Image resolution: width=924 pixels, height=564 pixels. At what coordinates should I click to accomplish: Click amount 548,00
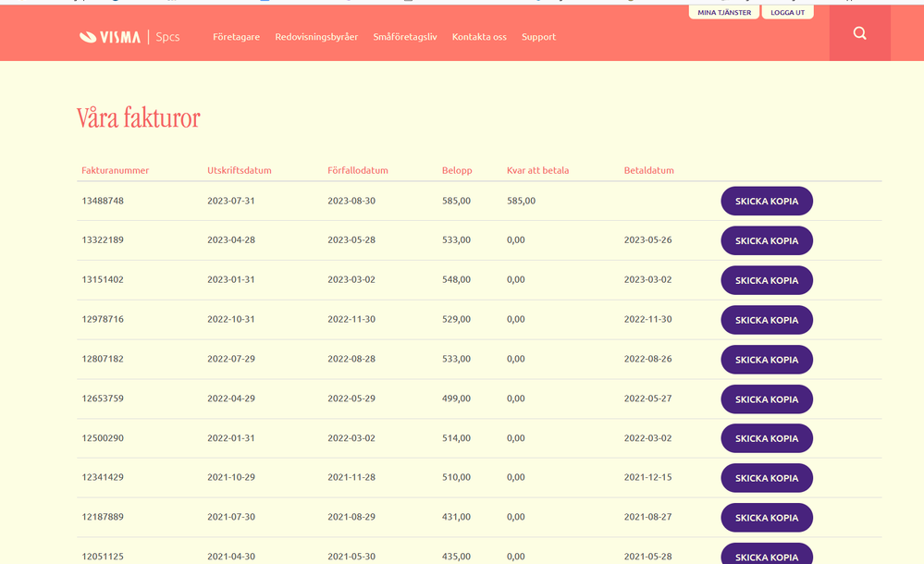coord(456,279)
